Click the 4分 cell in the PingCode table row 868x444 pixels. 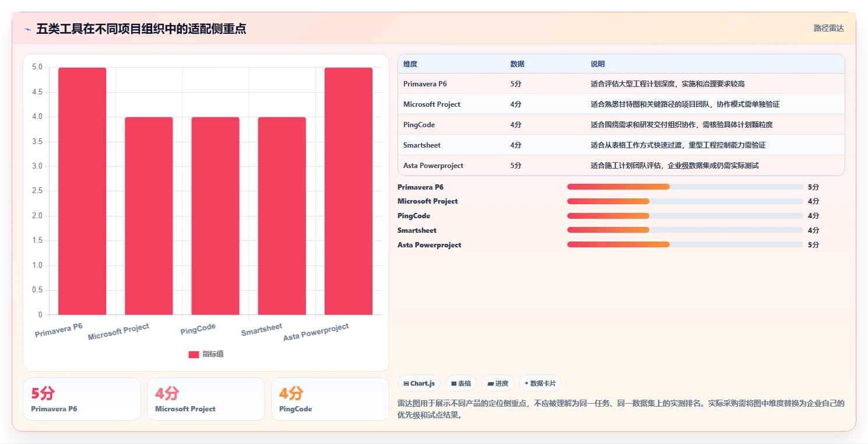[516, 125]
